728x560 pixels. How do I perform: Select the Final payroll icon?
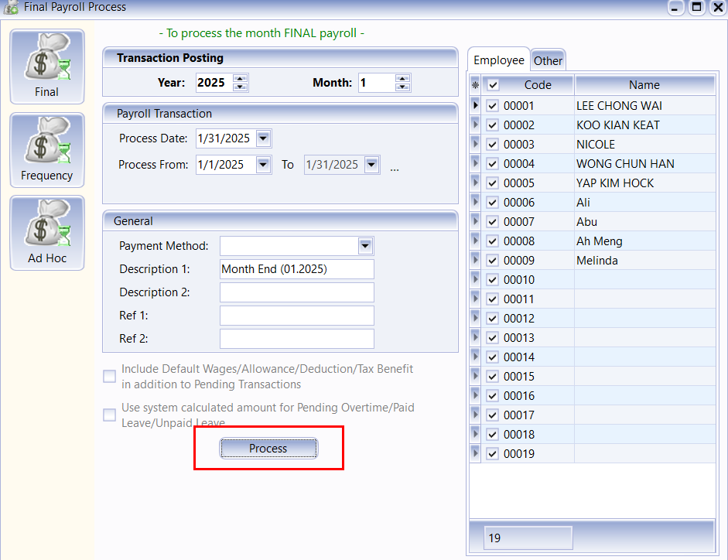pos(46,67)
